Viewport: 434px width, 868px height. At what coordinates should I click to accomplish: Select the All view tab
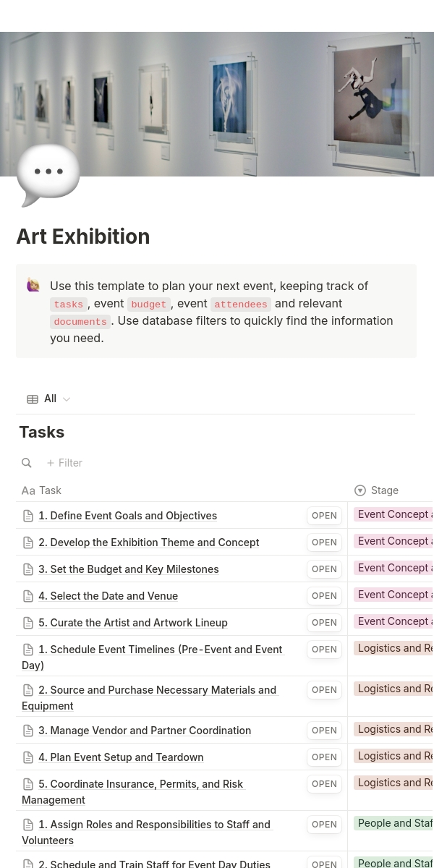tap(50, 399)
